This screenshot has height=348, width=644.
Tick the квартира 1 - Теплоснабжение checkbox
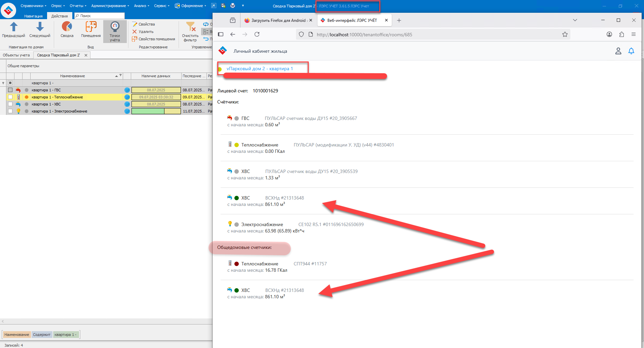[x=10, y=97]
